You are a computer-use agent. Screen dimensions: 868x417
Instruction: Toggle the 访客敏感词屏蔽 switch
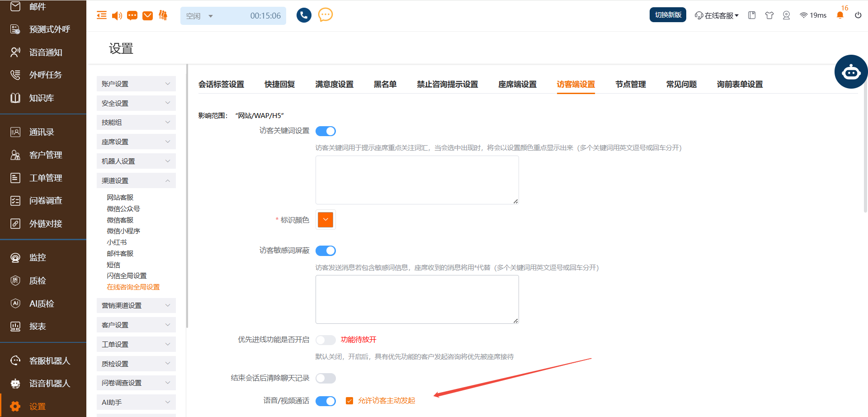tap(325, 251)
